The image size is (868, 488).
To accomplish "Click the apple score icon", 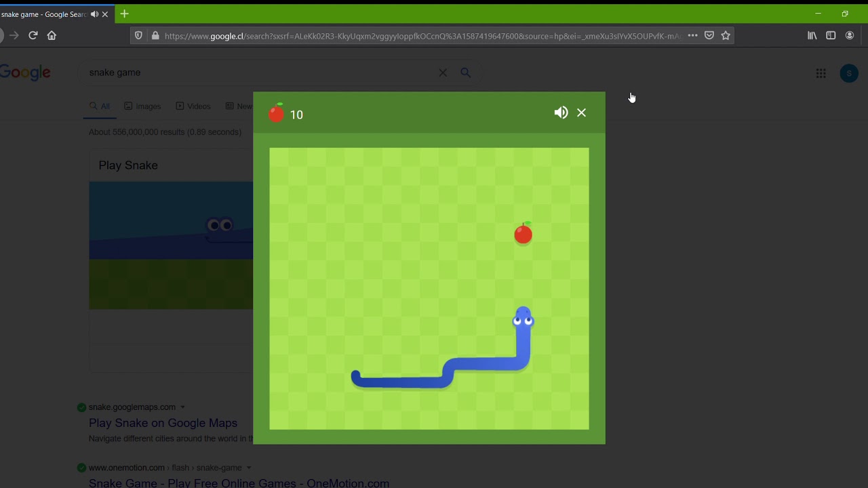I will point(276,113).
